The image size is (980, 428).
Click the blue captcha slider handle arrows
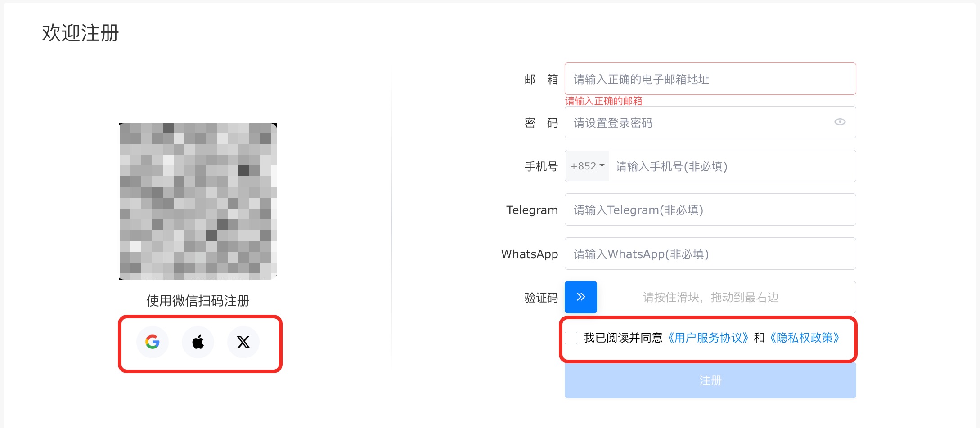pyautogui.click(x=581, y=297)
